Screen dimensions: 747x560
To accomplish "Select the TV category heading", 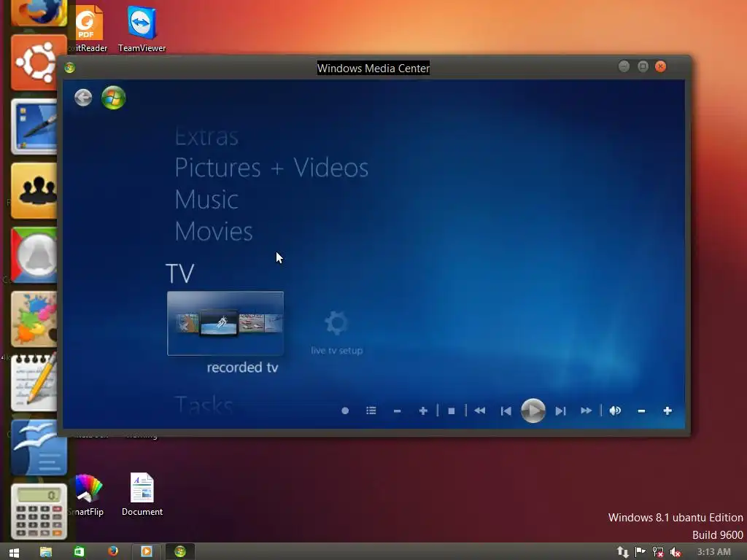I will click(x=180, y=273).
